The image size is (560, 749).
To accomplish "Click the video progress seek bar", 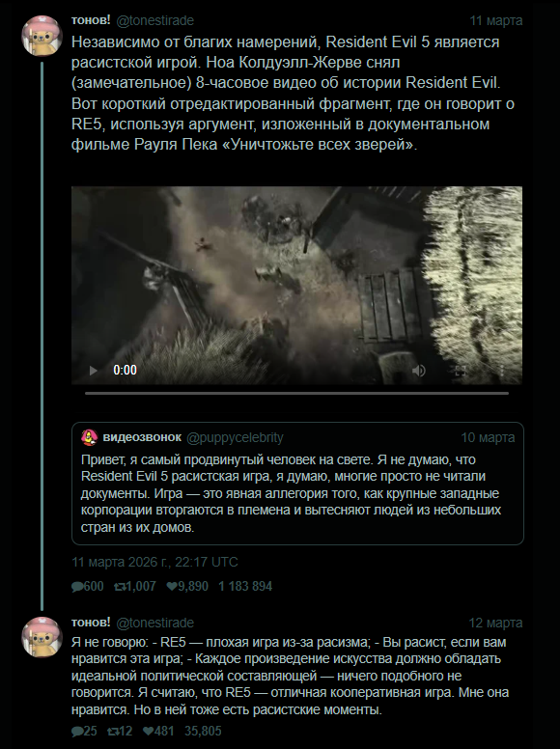I will pyautogui.click(x=296, y=393).
